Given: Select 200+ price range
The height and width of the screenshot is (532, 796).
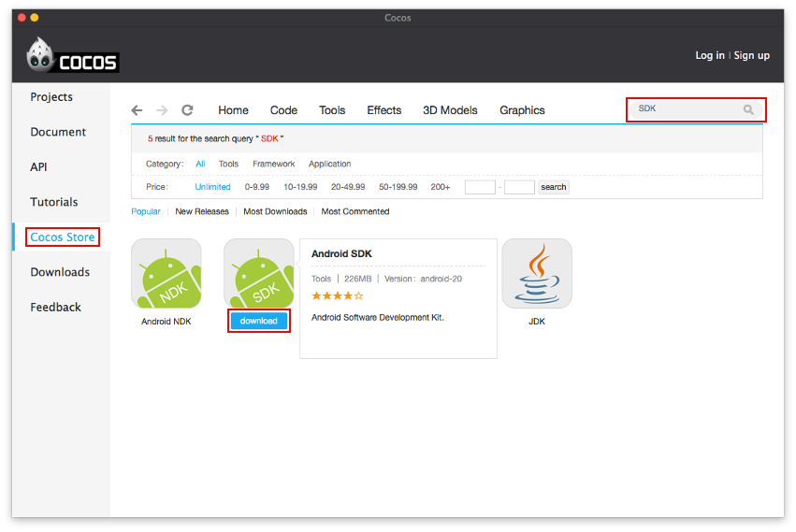Looking at the screenshot, I should (441, 187).
